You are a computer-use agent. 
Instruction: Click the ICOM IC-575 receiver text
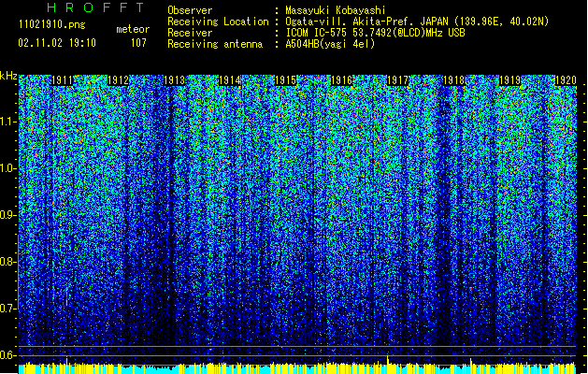coord(375,33)
